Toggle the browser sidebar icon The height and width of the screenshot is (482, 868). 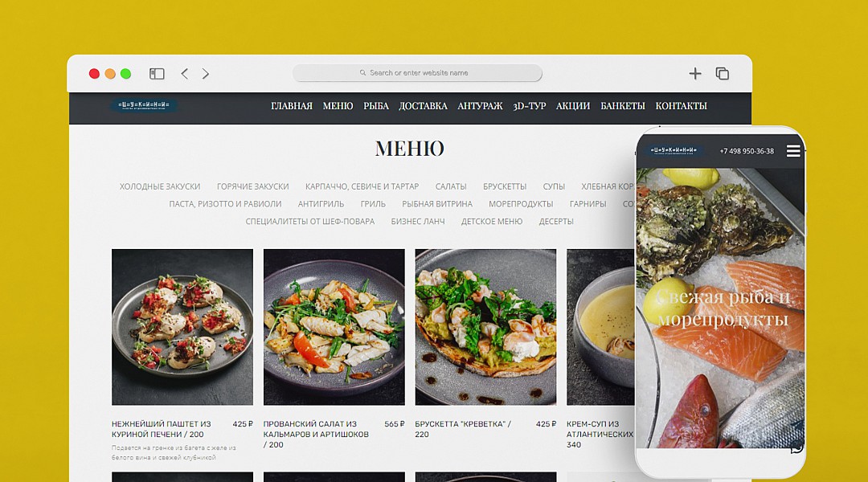pos(157,74)
